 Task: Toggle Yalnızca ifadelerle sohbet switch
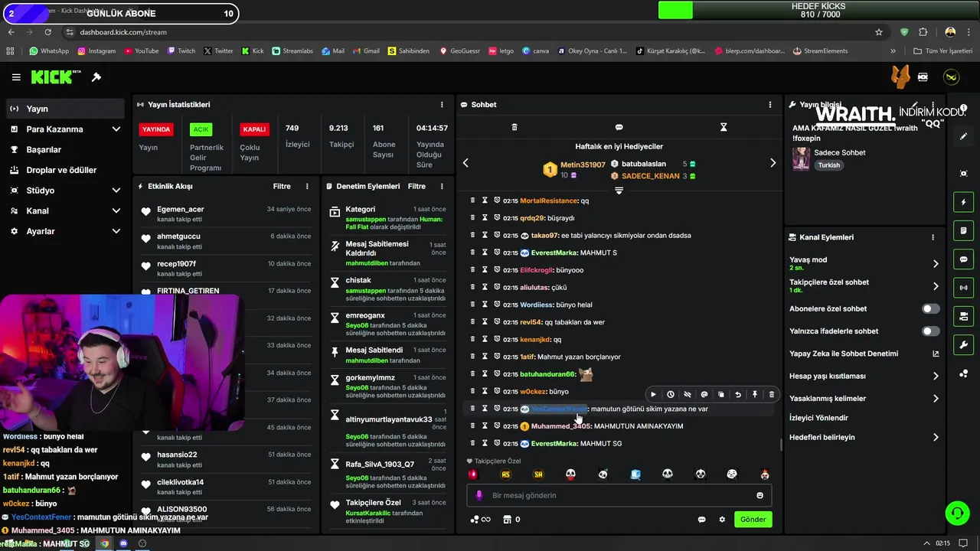pos(930,331)
